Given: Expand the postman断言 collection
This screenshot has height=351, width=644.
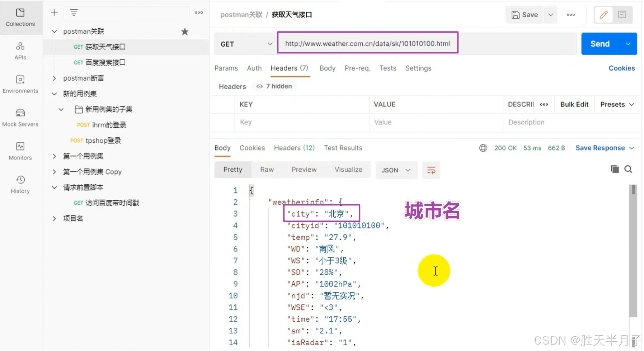Looking at the screenshot, I should coord(54,78).
